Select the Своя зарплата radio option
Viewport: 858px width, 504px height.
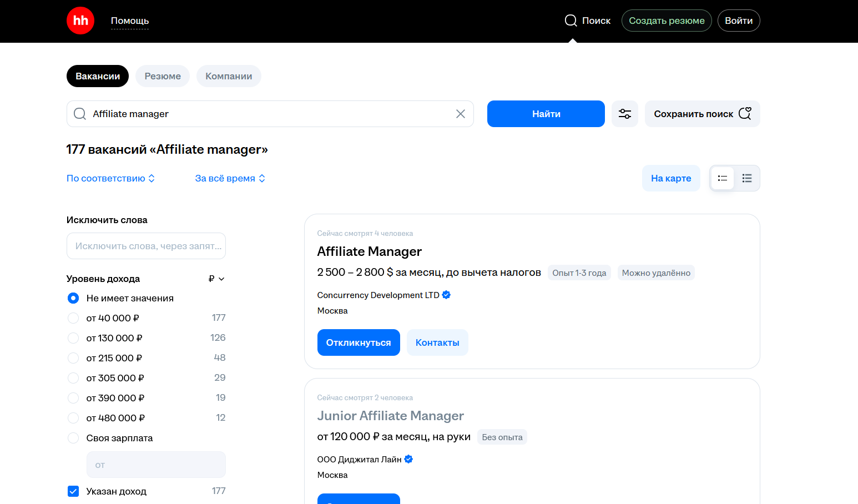(x=73, y=438)
